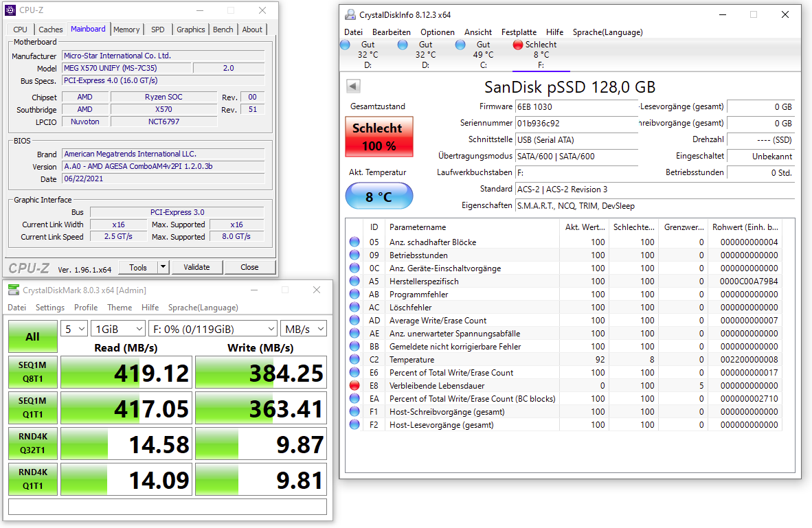The image size is (812, 528).
Task: Click status orb for AE Spannungsabfälle row
Action: (354, 334)
